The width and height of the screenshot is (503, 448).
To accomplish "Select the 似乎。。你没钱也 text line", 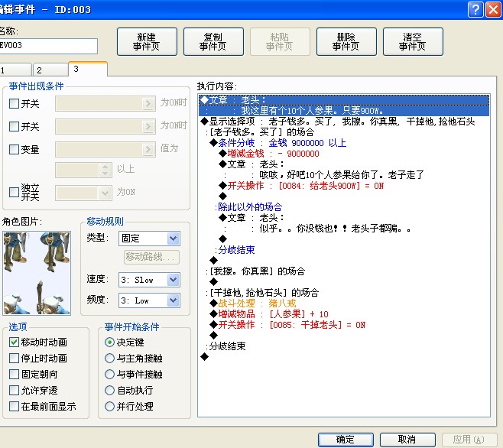I will pos(317,229).
